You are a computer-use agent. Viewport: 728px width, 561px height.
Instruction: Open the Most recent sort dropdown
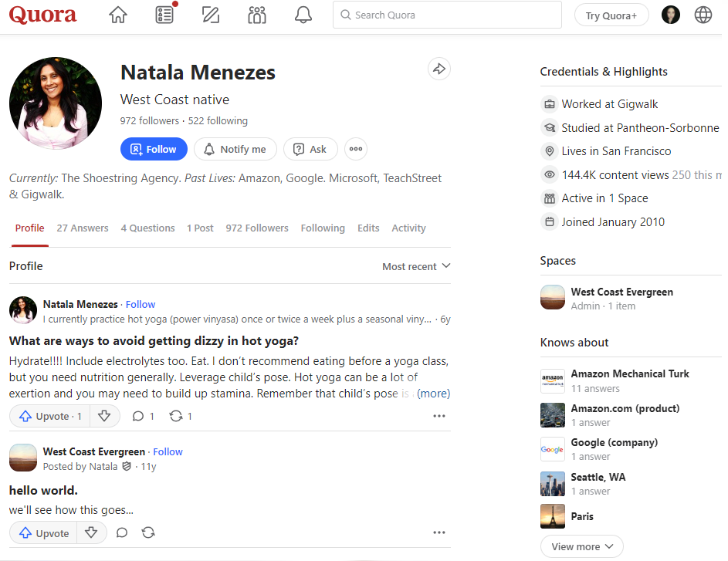(x=416, y=266)
